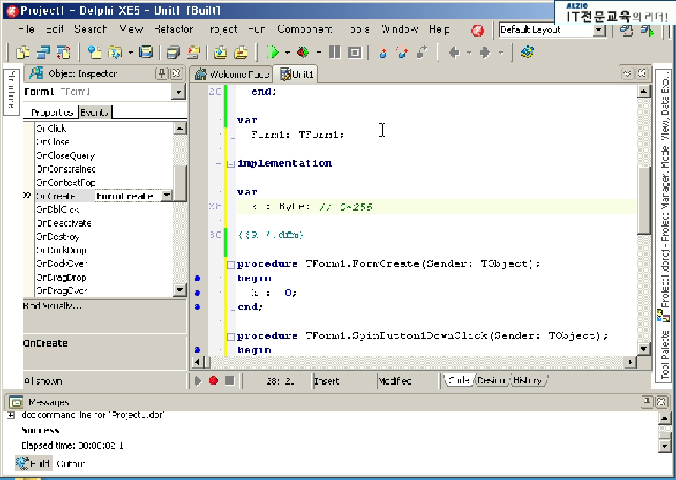Viewport: 676px width, 480px height.
Task: Click the Save Desktop icon beside layout box
Action: pyautogui.click(x=626, y=30)
